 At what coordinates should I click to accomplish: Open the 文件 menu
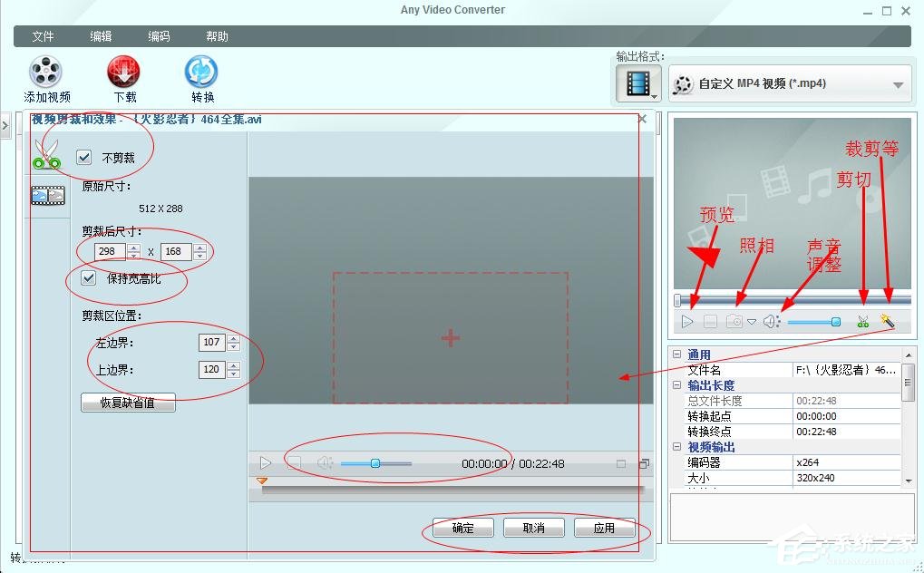[43, 36]
